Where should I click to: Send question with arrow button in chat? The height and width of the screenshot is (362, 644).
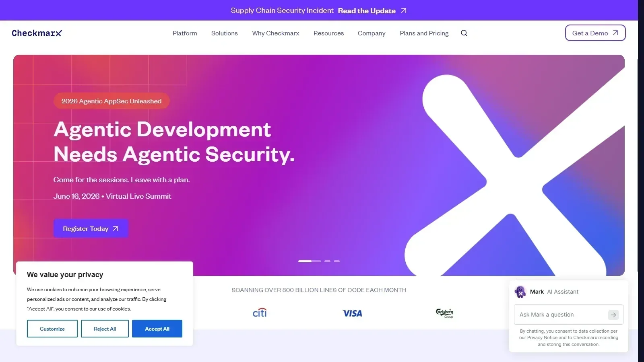[613, 315]
